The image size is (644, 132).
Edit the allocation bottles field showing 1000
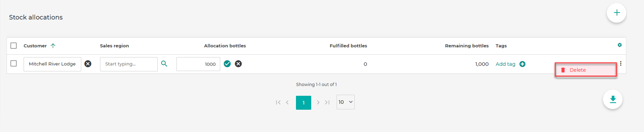[198, 64]
